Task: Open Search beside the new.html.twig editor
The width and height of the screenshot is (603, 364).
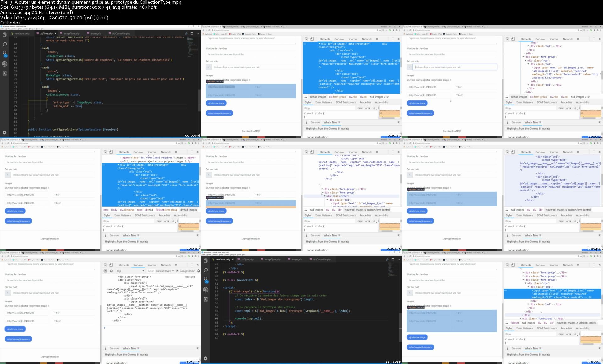Action: pyautogui.click(x=205, y=270)
